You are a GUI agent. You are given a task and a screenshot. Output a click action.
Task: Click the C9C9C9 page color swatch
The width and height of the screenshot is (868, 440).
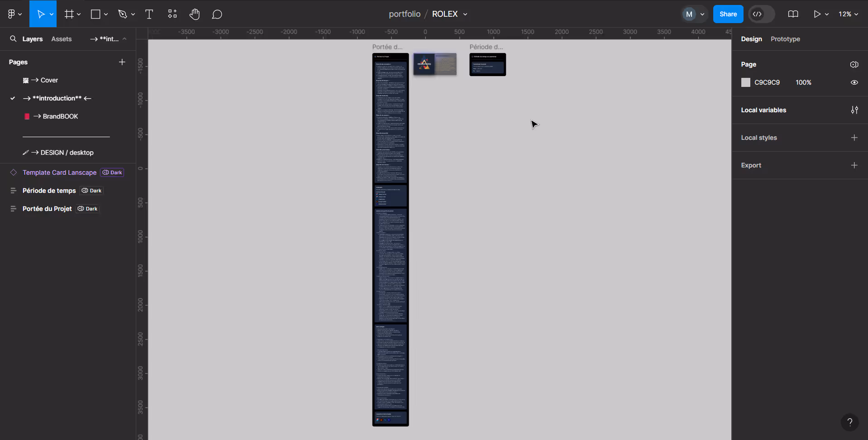(x=746, y=82)
